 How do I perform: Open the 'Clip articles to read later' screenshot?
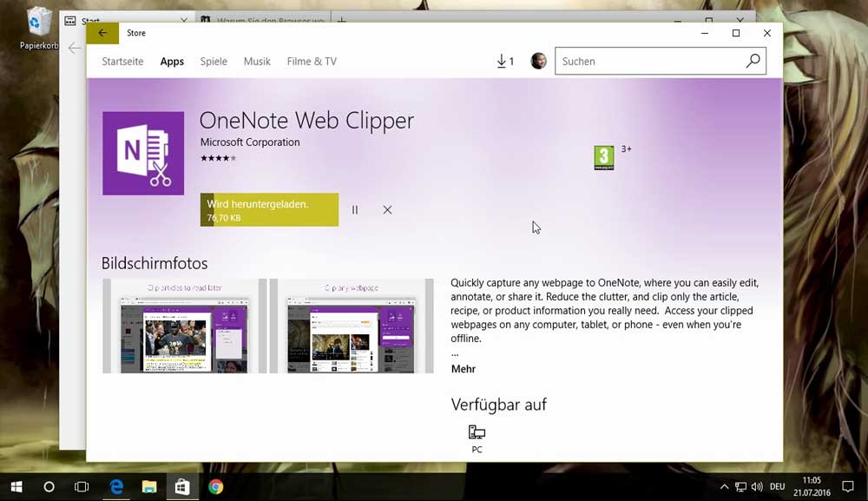tap(184, 326)
